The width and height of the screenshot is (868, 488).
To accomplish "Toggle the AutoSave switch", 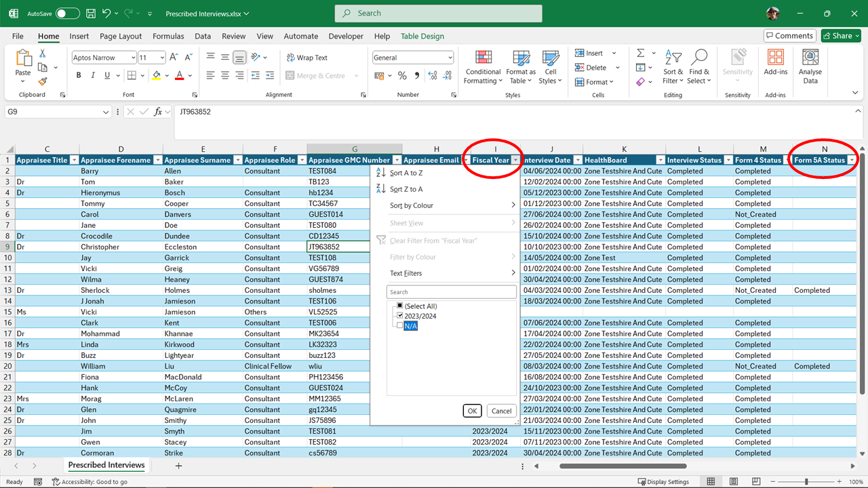I will point(67,14).
